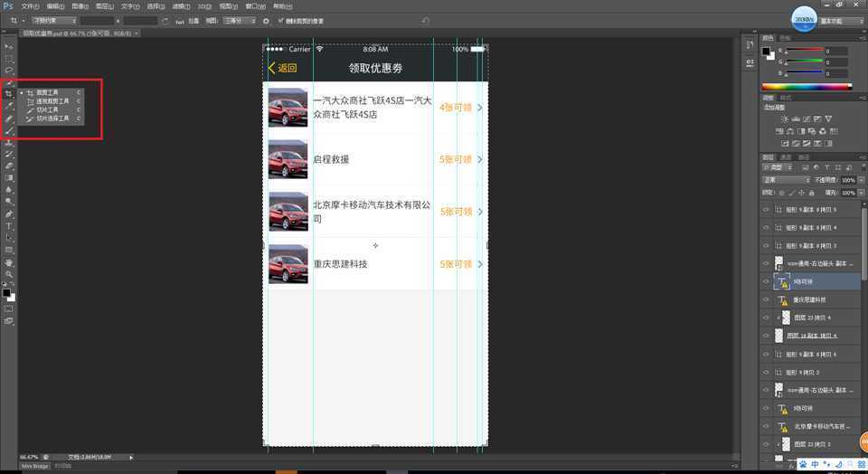Select the Clone Stamp tool
Viewport: 868px width, 474px height.
8,142
